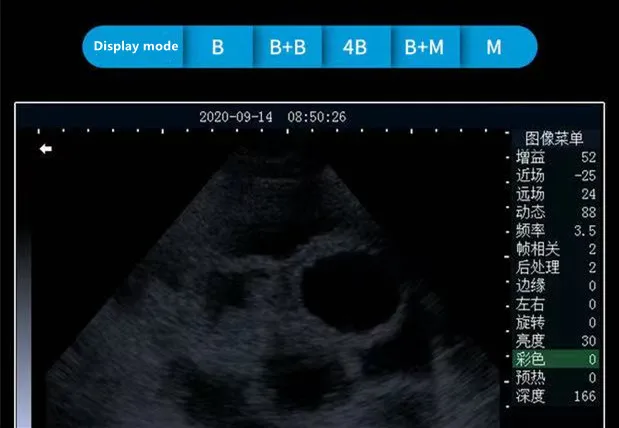
Task: Switch to B+M display mode
Action: (424, 47)
